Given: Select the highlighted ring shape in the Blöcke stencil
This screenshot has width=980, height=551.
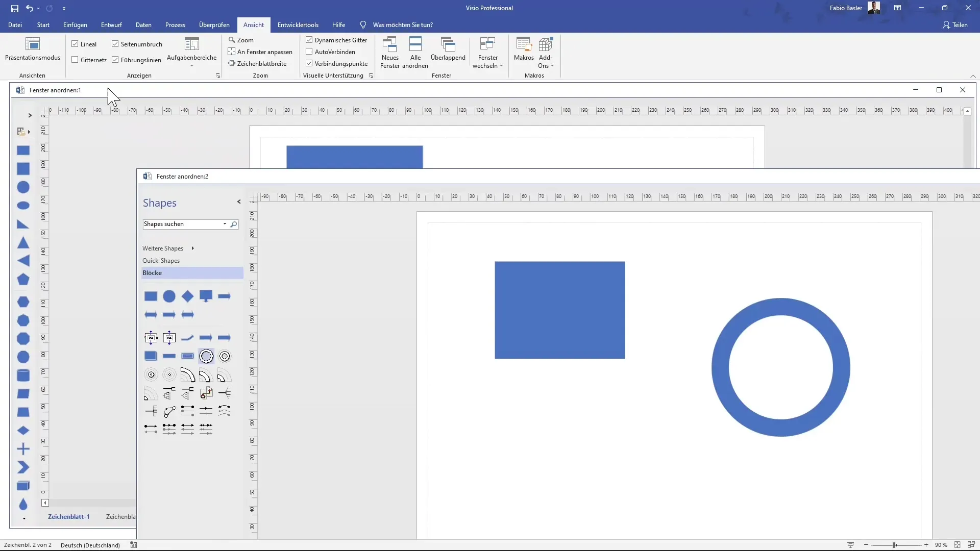Looking at the screenshot, I should (206, 356).
